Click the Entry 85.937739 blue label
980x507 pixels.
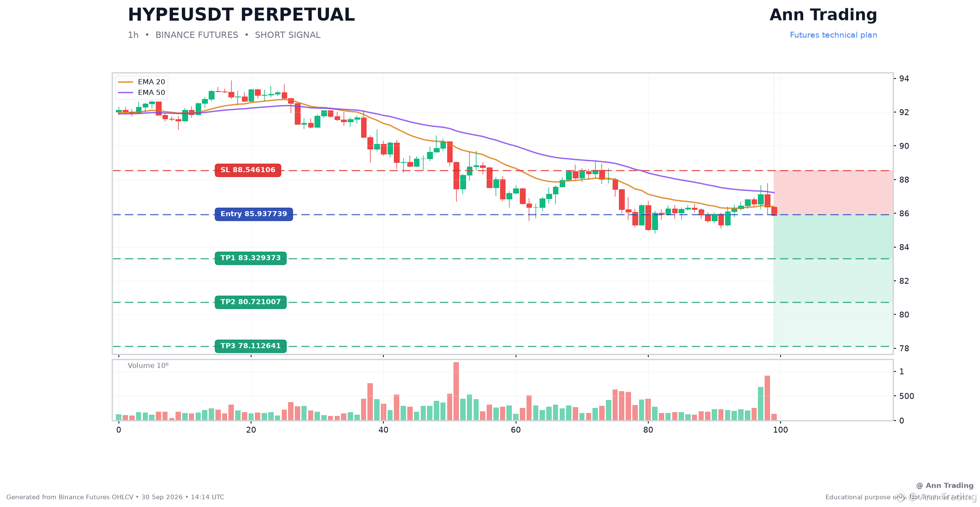254,214
